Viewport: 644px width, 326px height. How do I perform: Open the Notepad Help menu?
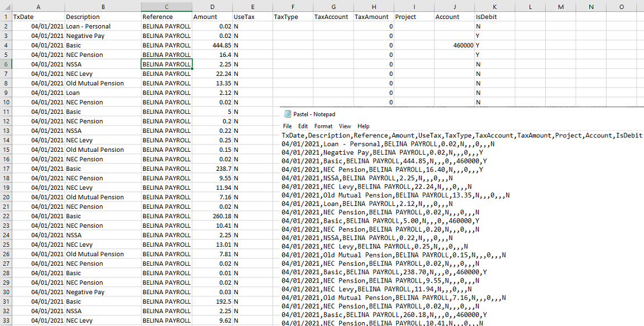click(x=364, y=126)
